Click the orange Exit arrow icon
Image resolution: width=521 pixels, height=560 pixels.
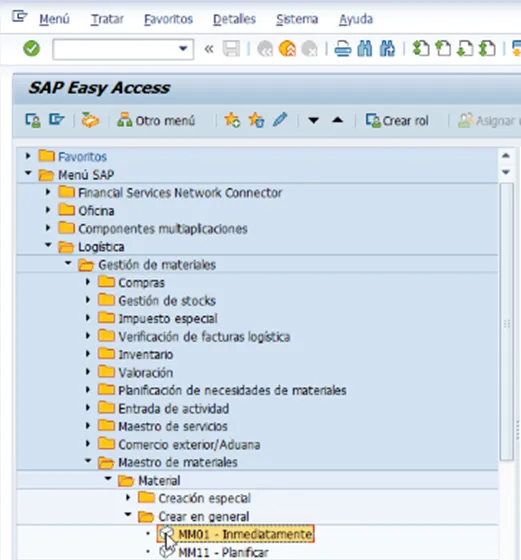tap(287, 49)
